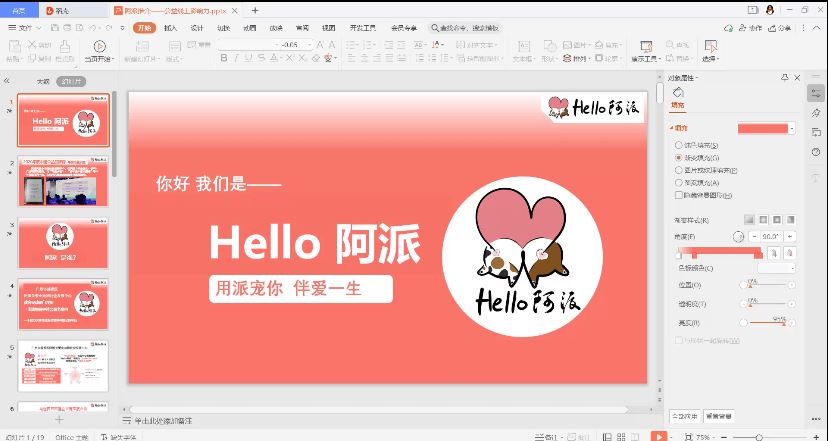This screenshot has width=828, height=441.
Task: Open quick access toolbar customize arrow
Action: pos(123,27)
